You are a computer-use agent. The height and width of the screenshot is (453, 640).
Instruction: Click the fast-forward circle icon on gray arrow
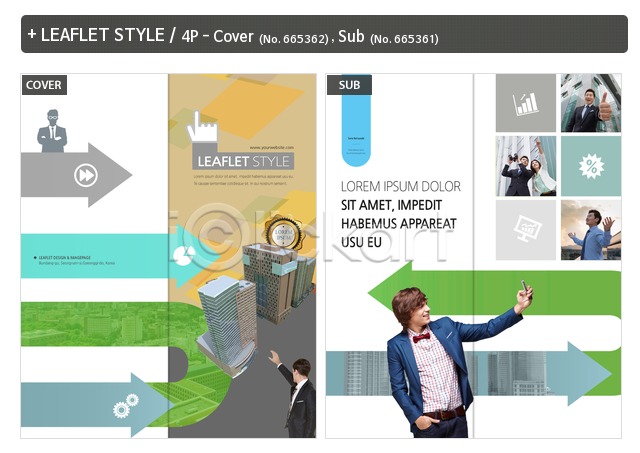(86, 175)
